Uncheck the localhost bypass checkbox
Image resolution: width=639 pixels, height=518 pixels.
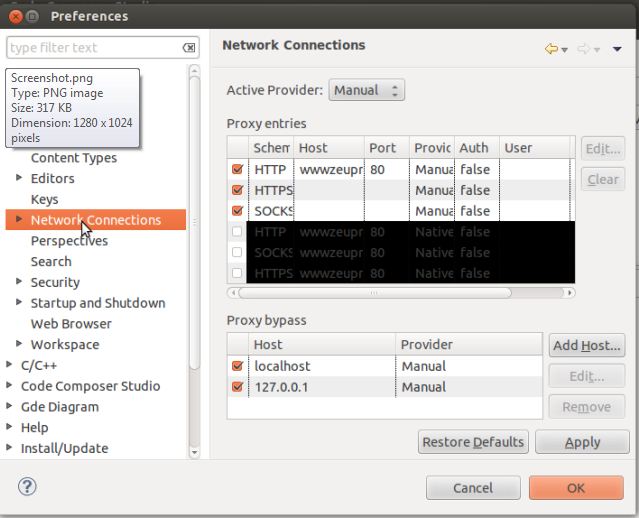pyautogui.click(x=237, y=367)
